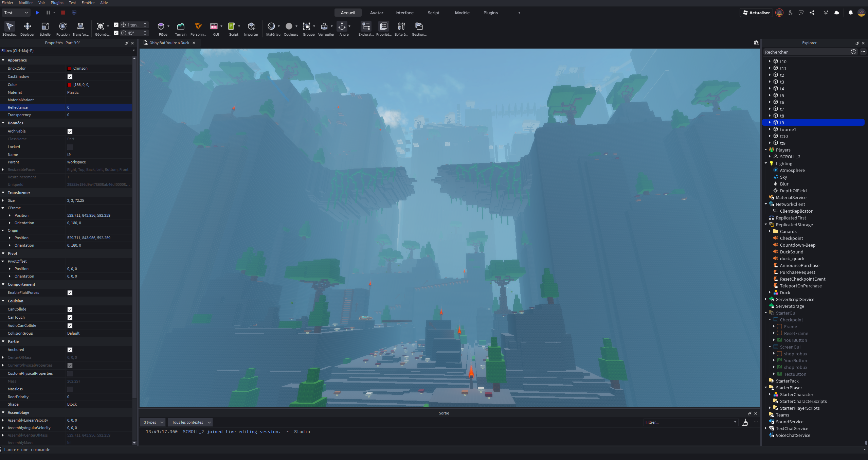Viewport: 868px width, 460px height.
Task: Activate the Rotation tool
Action: pyautogui.click(x=62, y=29)
